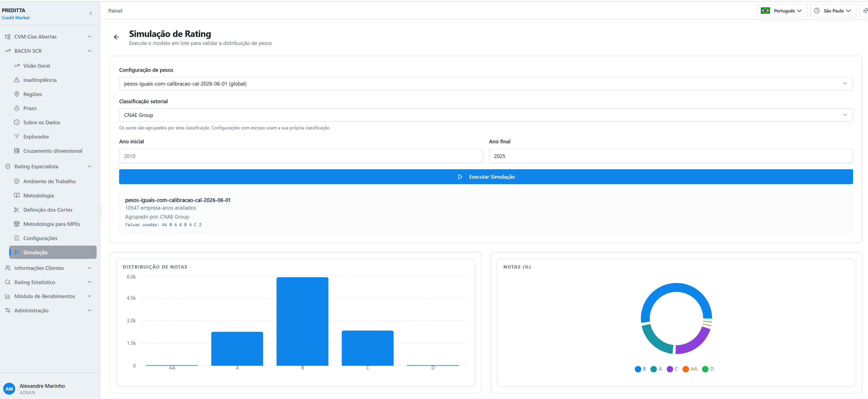Click the Ano inicial input field
Image resolution: width=868 pixels, height=399 pixels.
[301, 156]
